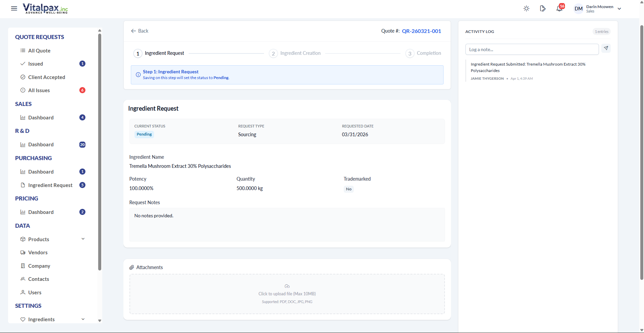Click the DM user avatar
The width and height of the screenshot is (644, 333).
click(x=578, y=9)
